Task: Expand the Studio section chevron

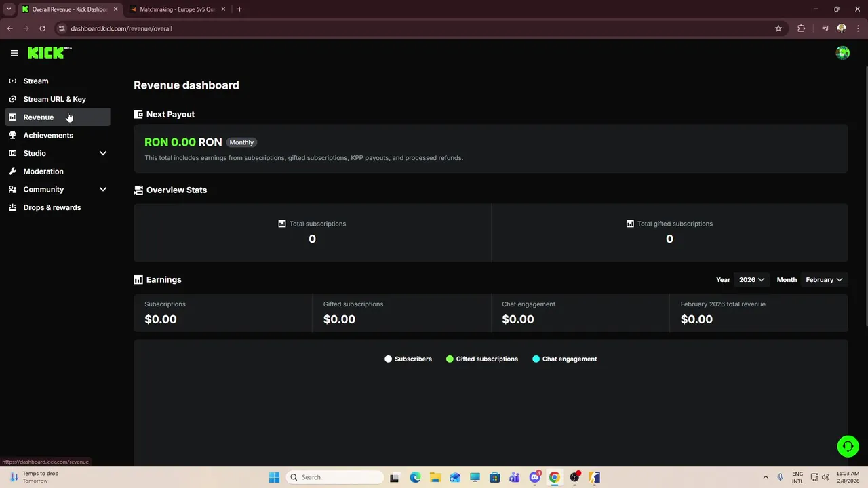Action: pos(103,153)
